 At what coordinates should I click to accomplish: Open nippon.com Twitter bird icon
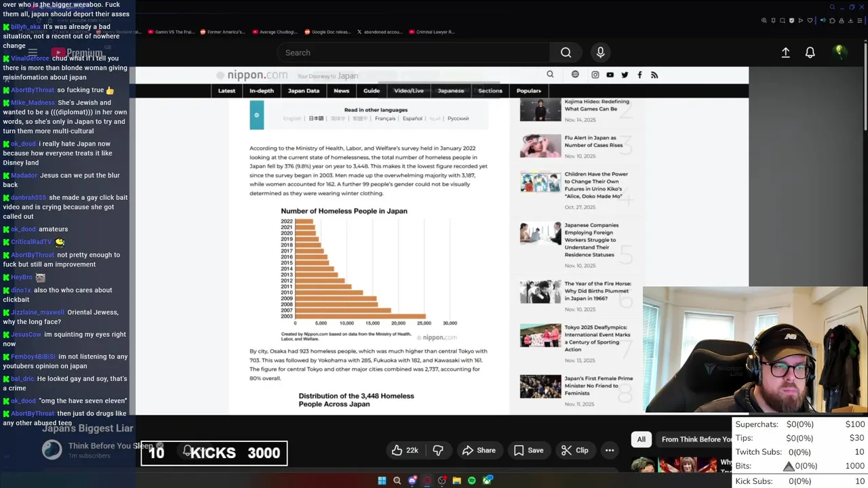click(x=625, y=75)
